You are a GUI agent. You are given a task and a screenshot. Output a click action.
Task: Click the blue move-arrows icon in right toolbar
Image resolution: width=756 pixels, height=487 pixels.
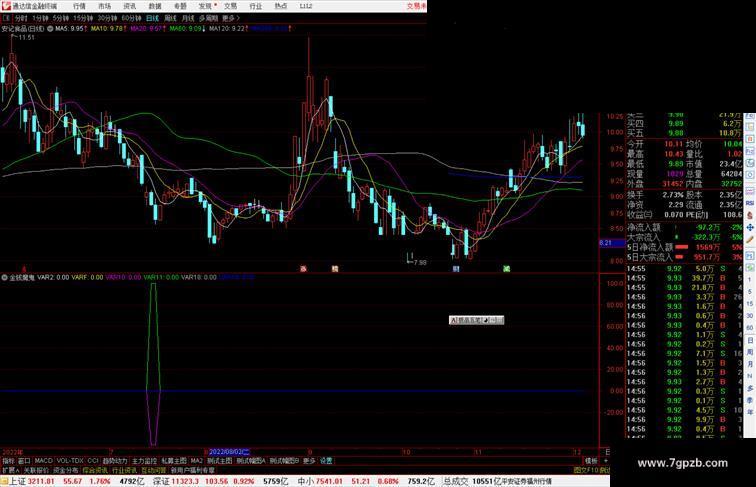pos(750,227)
